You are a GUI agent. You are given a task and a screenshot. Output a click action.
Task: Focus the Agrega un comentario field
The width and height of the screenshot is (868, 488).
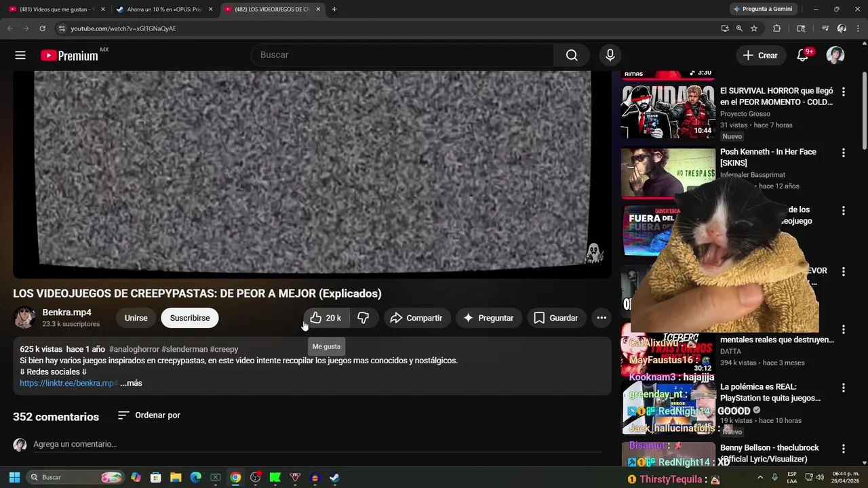click(317, 445)
